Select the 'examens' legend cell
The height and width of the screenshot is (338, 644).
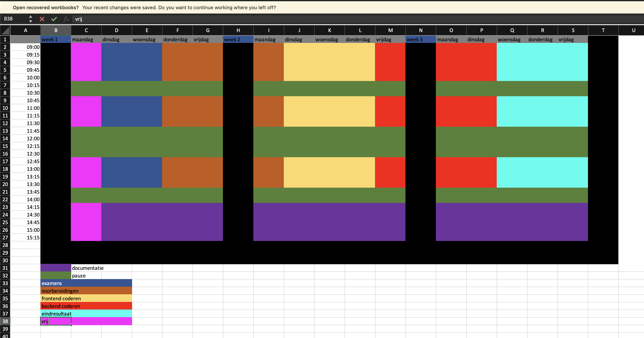(x=55, y=283)
